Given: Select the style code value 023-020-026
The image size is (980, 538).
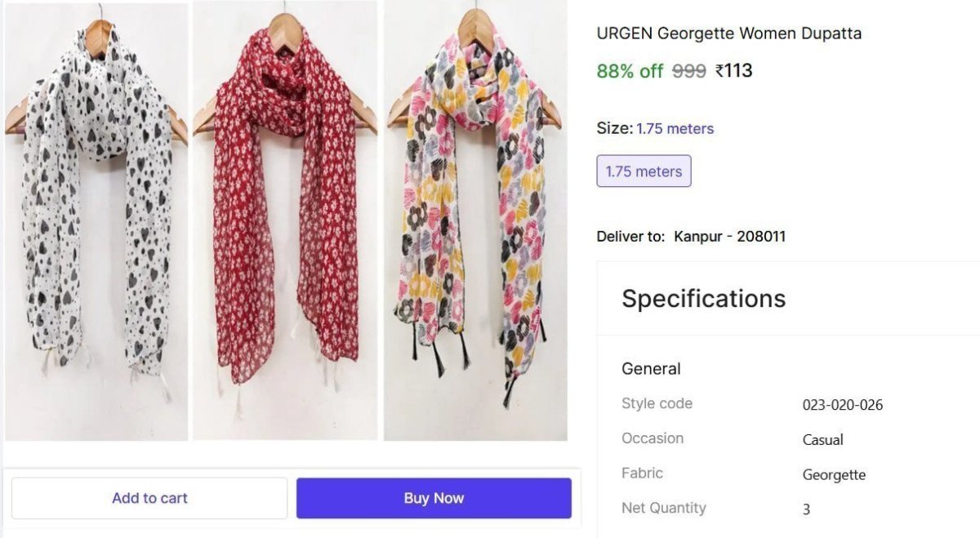Looking at the screenshot, I should tap(842, 405).
